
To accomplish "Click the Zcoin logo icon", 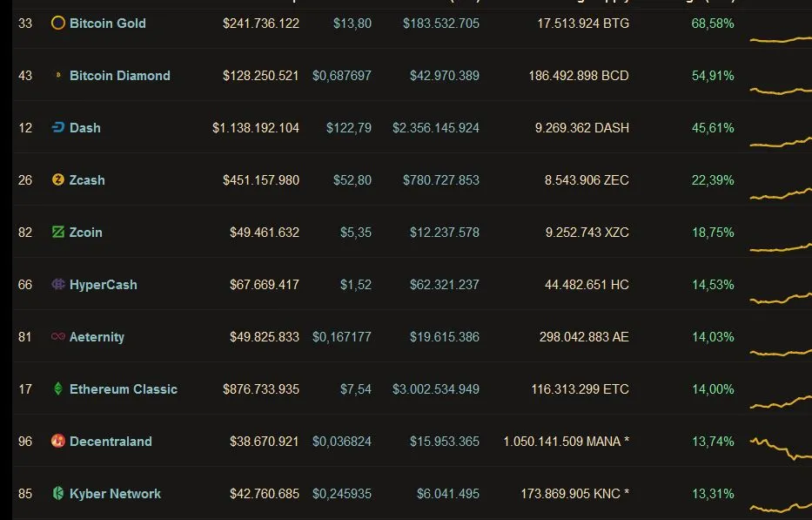I will (58, 232).
